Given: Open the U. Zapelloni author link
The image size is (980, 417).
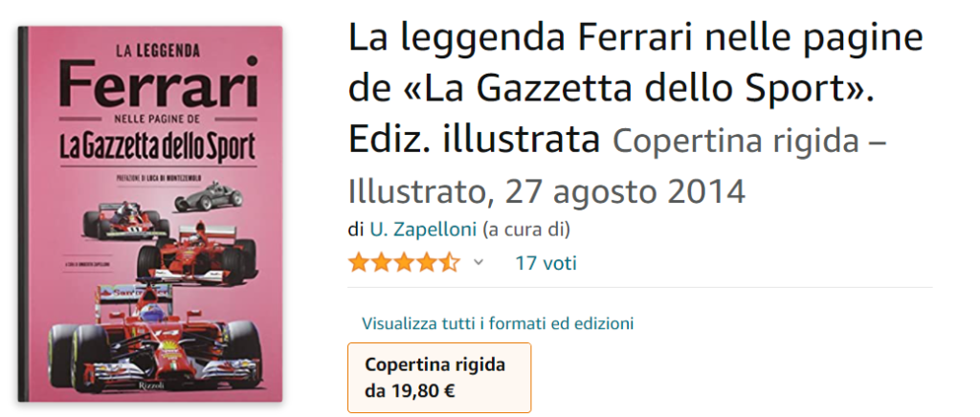Looking at the screenshot, I should (423, 230).
